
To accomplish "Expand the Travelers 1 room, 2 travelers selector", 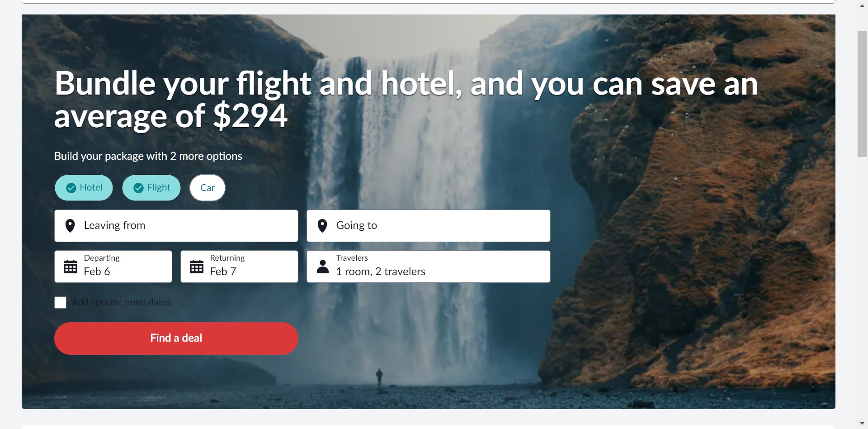I will coord(429,267).
